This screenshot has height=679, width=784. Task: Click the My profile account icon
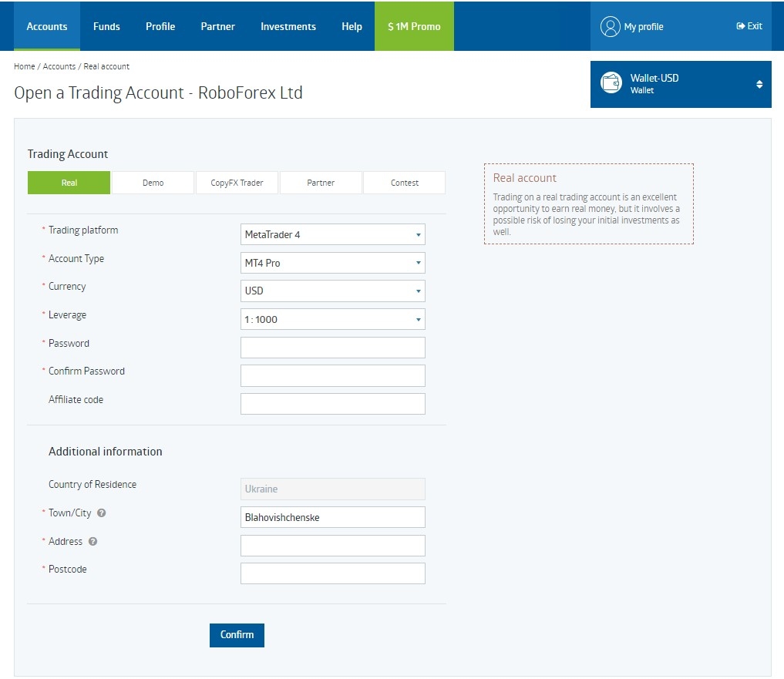[610, 26]
